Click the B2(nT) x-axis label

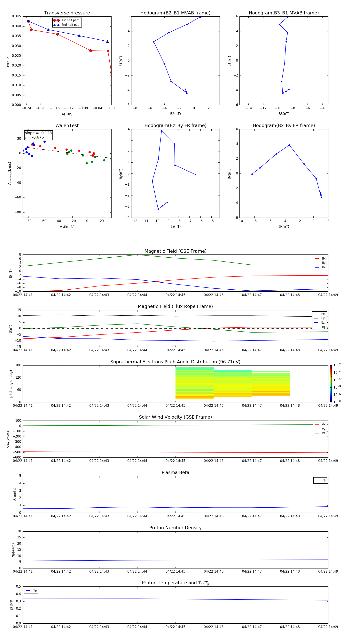point(175,114)
